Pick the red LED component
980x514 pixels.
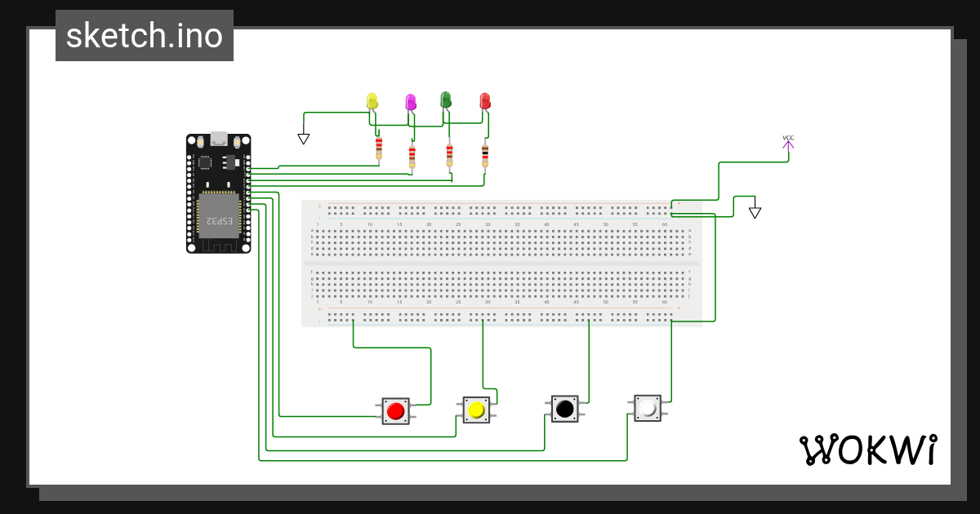tap(484, 101)
